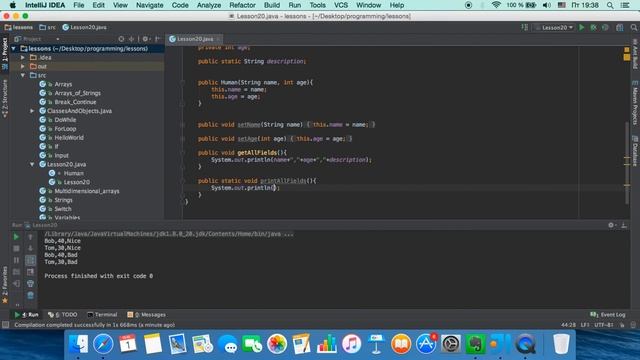Expand the .idea folder
640x360 pixels.
point(23,58)
